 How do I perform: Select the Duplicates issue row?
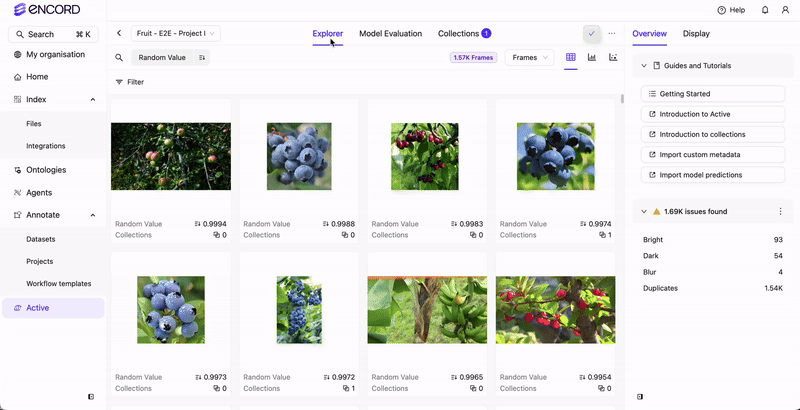point(713,288)
